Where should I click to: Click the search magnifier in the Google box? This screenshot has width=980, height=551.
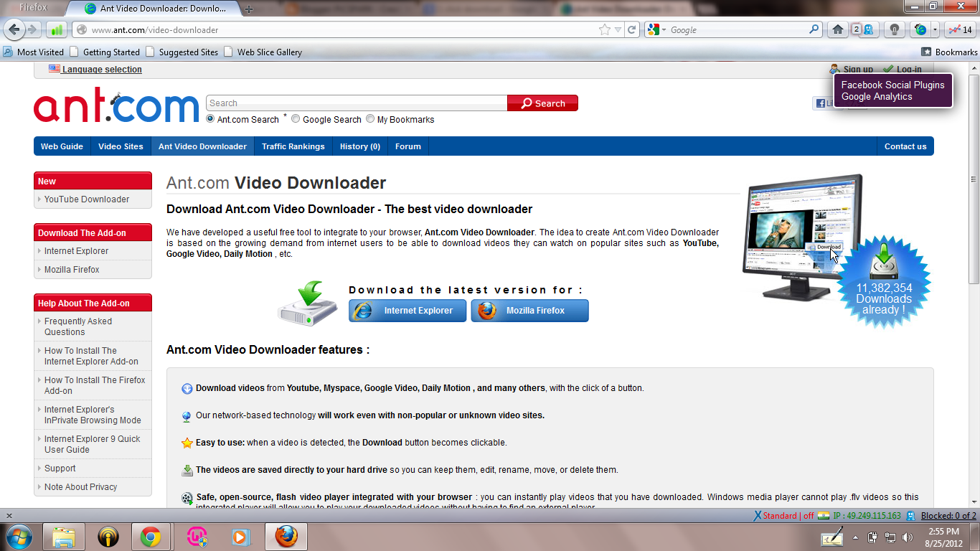click(x=814, y=30)
